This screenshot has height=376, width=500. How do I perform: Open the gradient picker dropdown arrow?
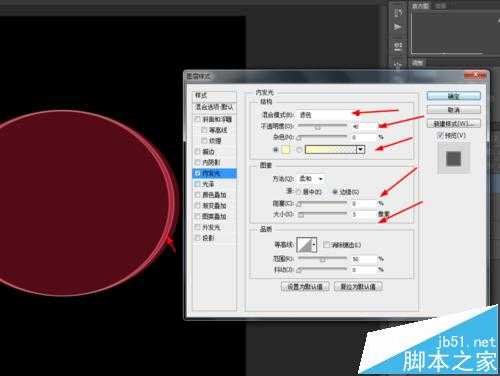click(360, 150)
